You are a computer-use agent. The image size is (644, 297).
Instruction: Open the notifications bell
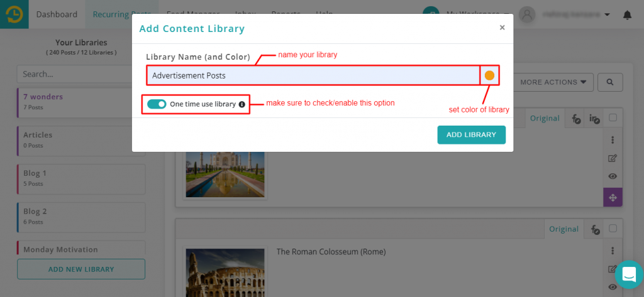[x=627, y=14]
